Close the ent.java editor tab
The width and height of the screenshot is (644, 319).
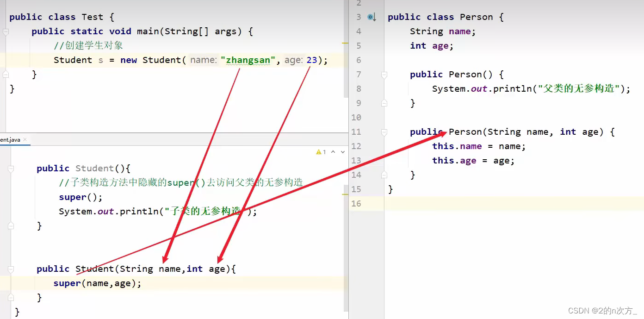25,139
